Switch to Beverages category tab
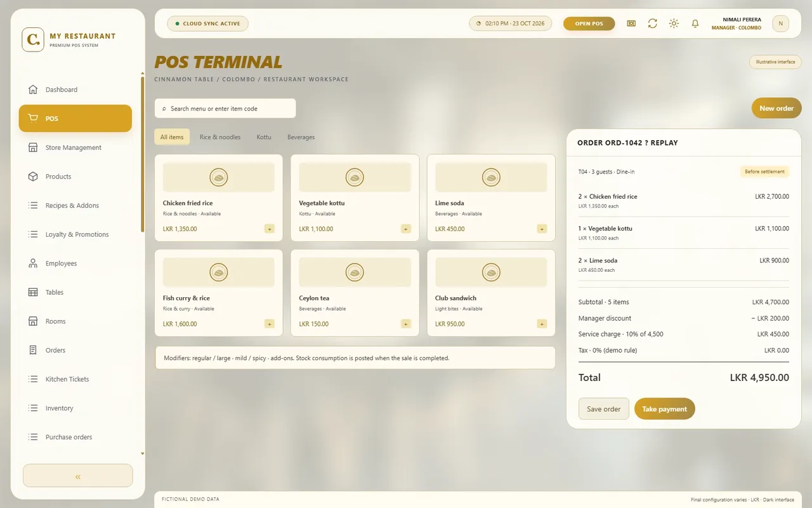The height and width of the screenshot is (508, 812). pyautogui.click(x=301, y=137)
